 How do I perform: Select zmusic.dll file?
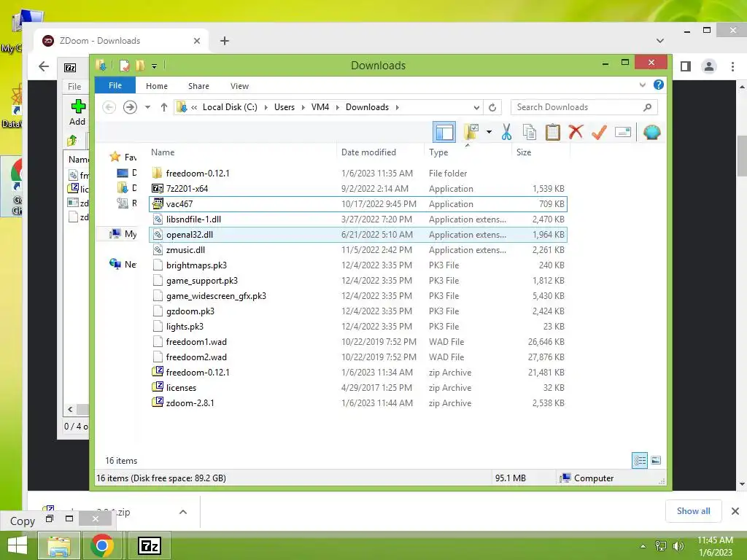(x=357, y=250)
